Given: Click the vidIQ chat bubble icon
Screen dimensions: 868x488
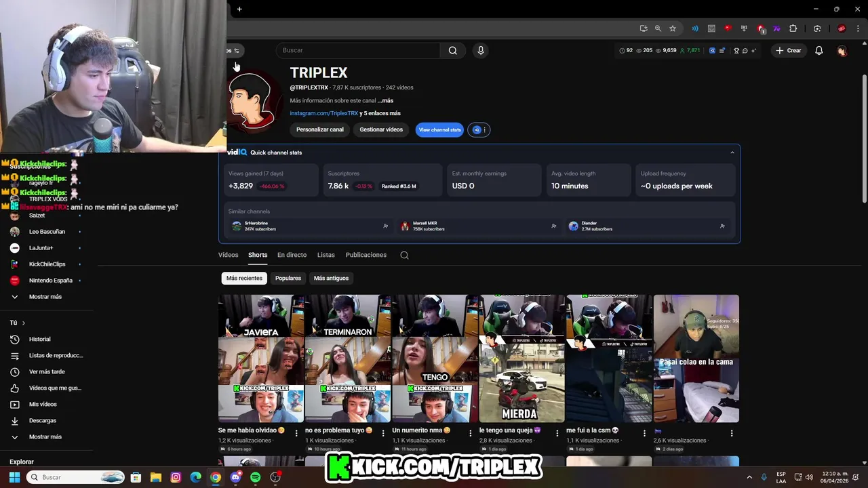Looking at the screenshot, I should [x=745, y=50].
